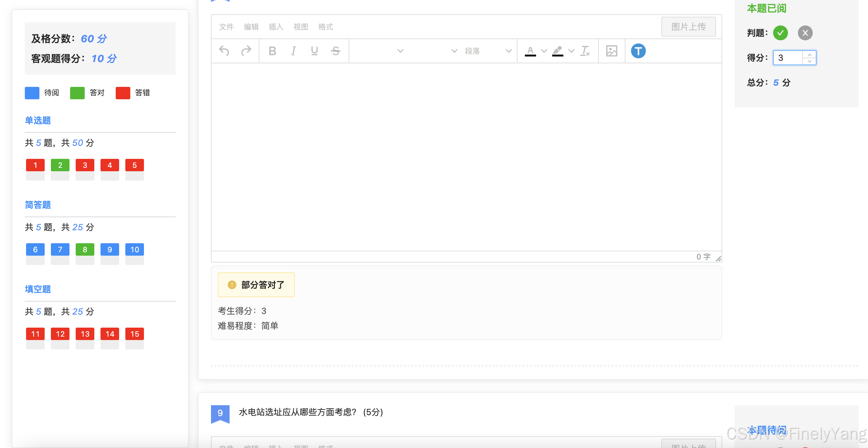Screen dimensions: 868x448
Task: Click the blue T circle icon
Action: coord(638,51)
